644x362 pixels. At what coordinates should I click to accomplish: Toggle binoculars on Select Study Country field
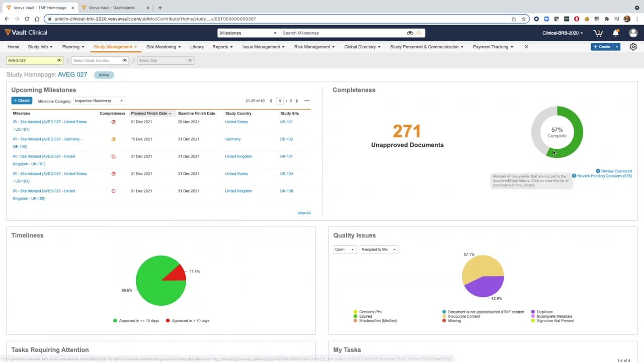pos(124,60)
